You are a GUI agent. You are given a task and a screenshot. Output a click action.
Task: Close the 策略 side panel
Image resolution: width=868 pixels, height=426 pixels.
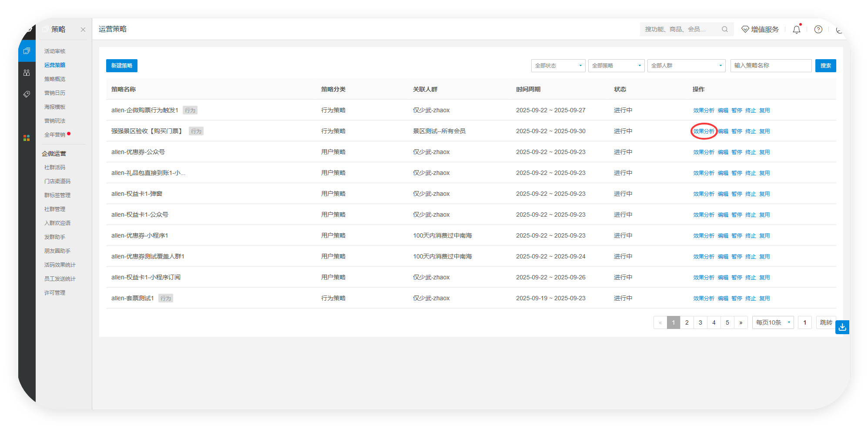(83, 30)
